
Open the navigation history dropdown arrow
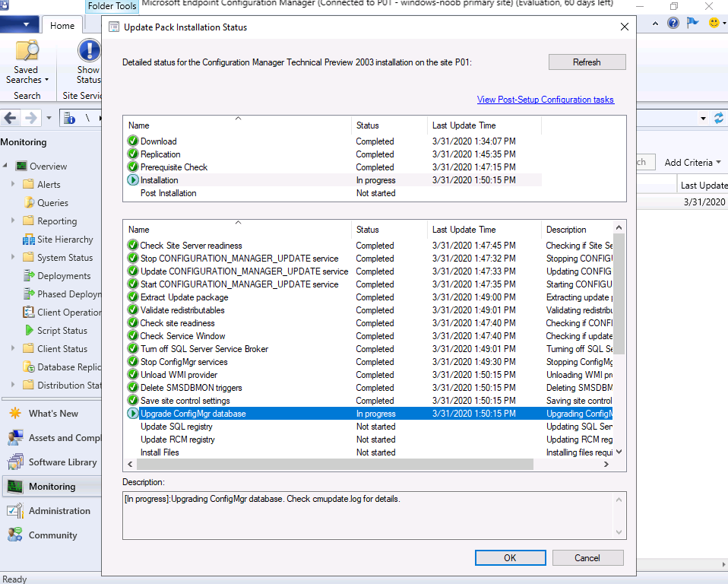tap(49, 118)
